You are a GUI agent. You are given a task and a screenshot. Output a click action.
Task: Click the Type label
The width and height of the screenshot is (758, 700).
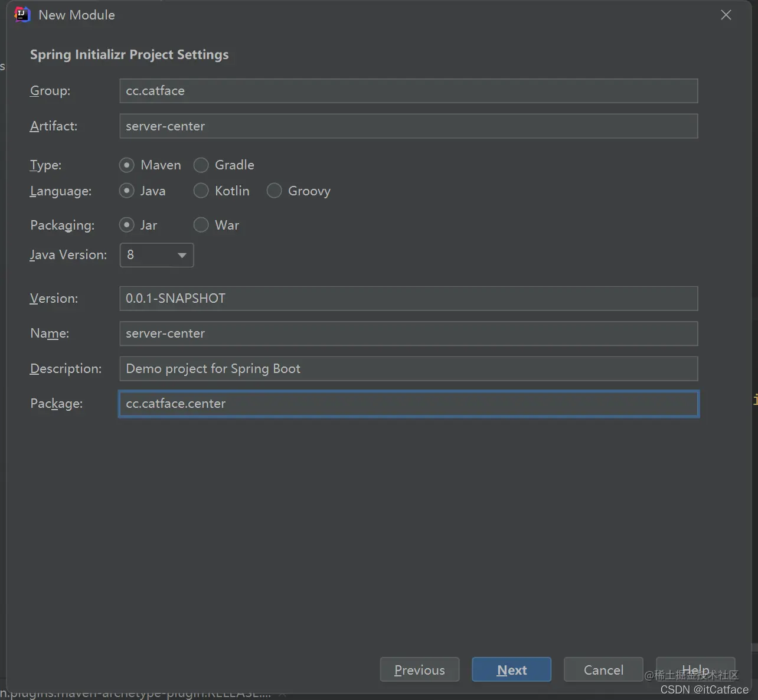point(46,165)
